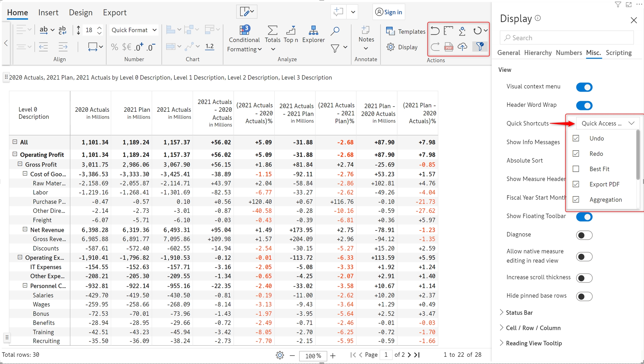Switch to the Insert ribbon tab
This screenshot has width=644, height=364.
coord(48,12)
